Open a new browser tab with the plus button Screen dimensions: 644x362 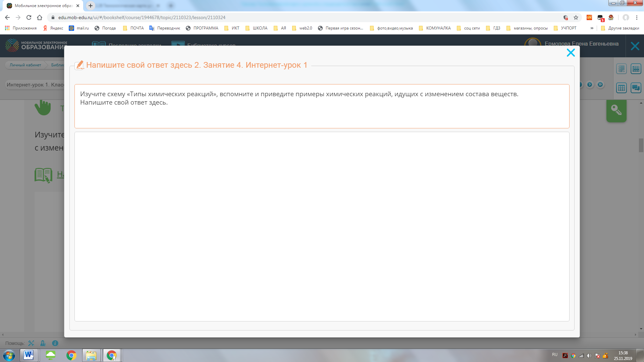[91, 6]
